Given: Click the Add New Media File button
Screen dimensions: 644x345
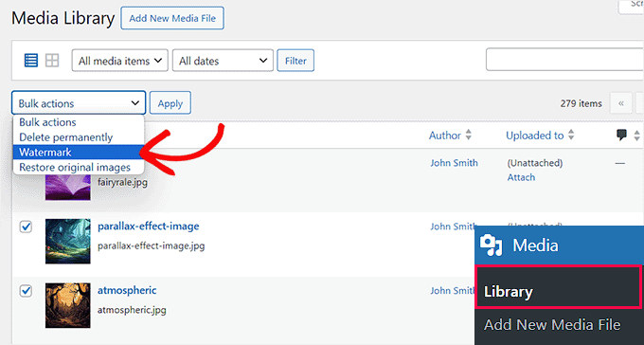Looking at the screenshot, I should tap(172, 18).
